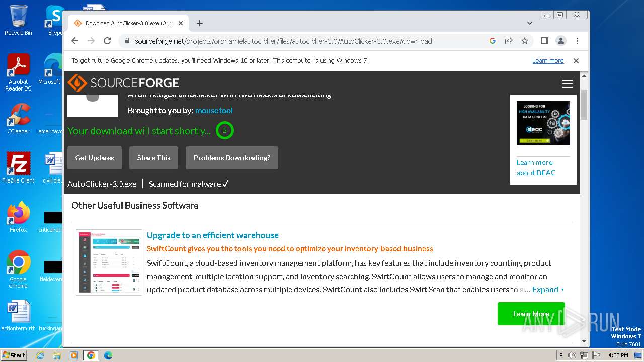Screen dimensions: 644x362
Task: Select the Google Chrome desktop shortcut
Action: (18, 269)
